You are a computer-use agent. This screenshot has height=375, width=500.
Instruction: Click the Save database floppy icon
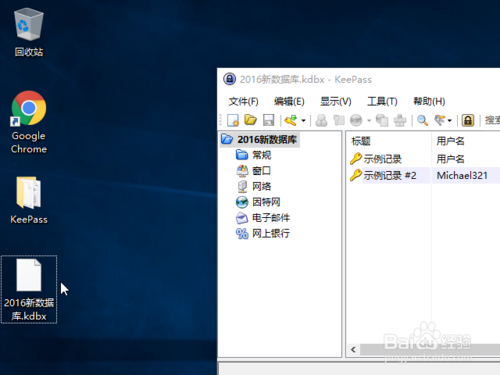pos(268,120)
